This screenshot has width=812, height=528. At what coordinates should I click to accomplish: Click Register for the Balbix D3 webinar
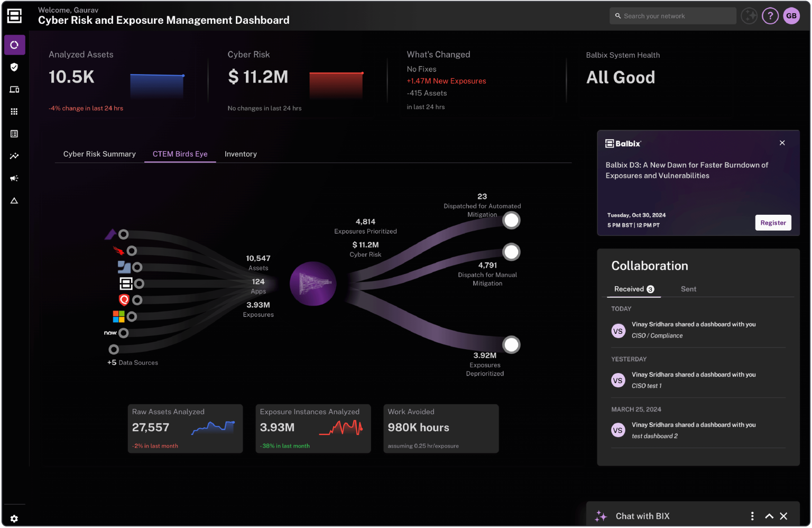click(x=773, y=222)
